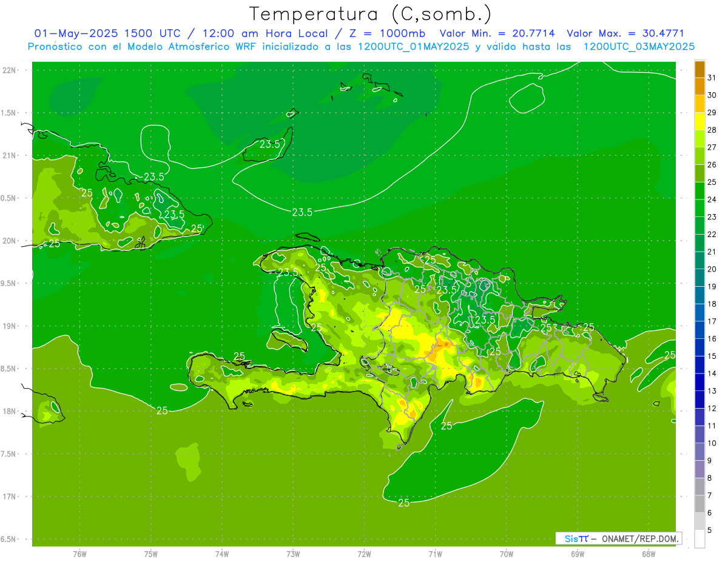728x562 pixels.
Task: Click the 12 label on the color scale
Action: click(x=712, y=408)
